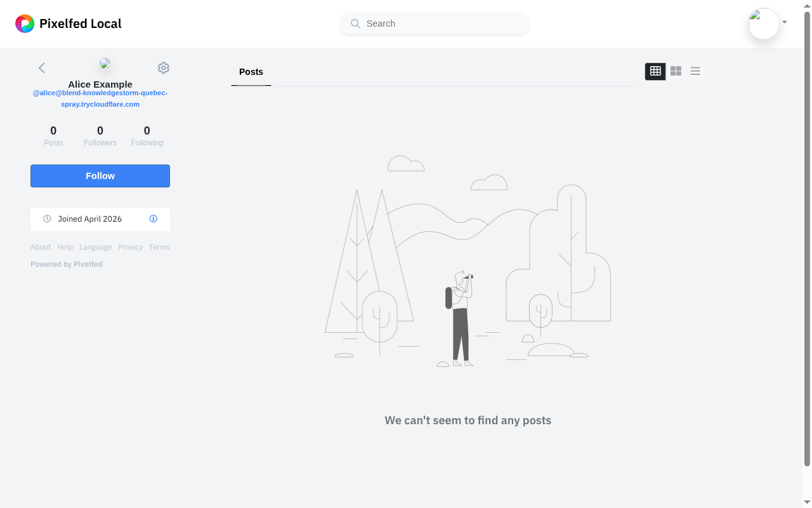
Task: Open the Privacy footer link
Action: point(130,247)
